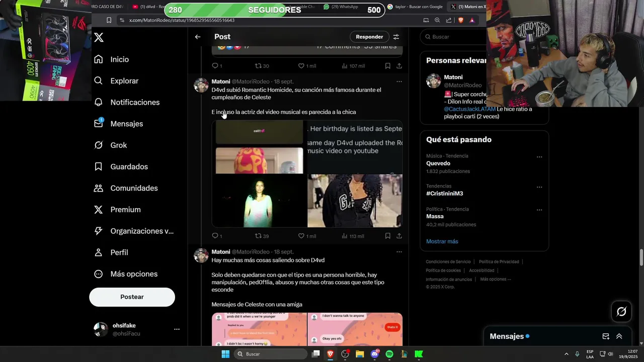Share the post with 113 mil views
644x362 pixels.
(399, 236)
